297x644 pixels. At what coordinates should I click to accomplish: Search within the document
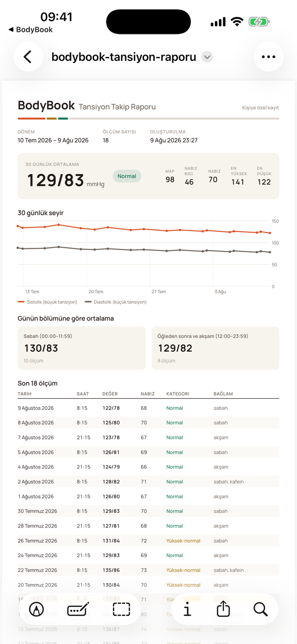click(260, 610)
